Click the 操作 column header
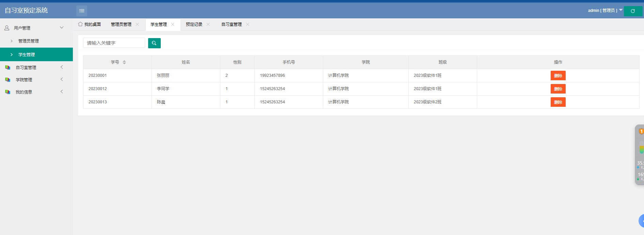 [558, 62]
